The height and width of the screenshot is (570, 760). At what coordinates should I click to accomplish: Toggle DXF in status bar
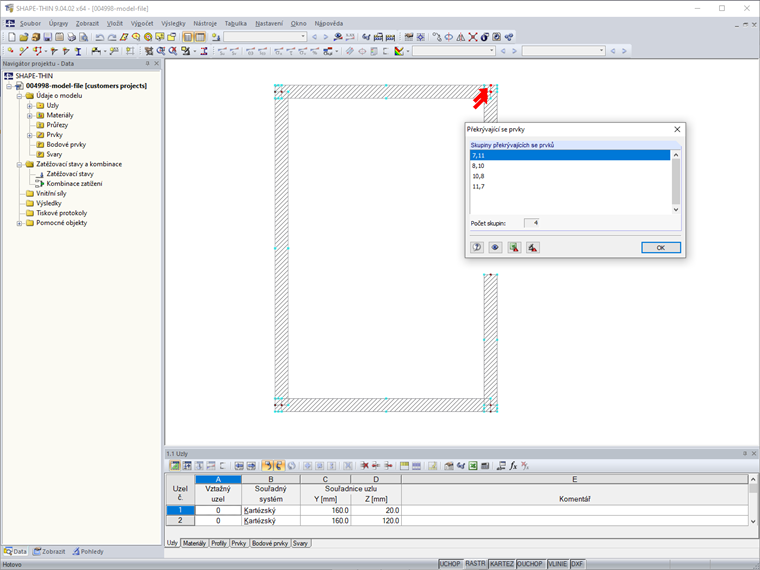[577, 564]
